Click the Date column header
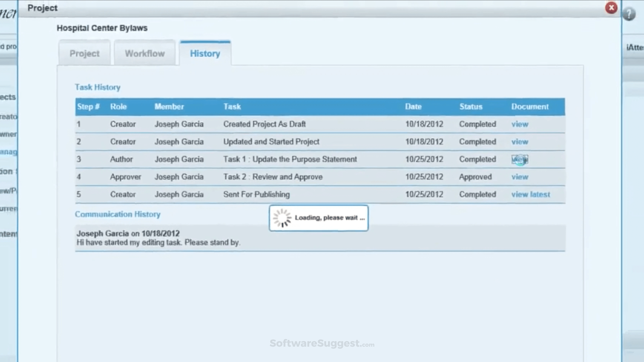644x362 pixels. point(413,107)
